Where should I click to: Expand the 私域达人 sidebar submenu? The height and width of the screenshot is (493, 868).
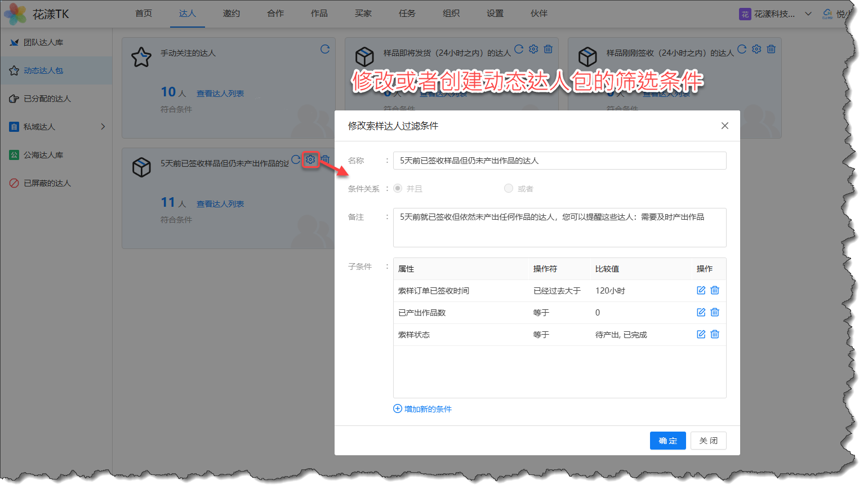click(x=103, y=127)
